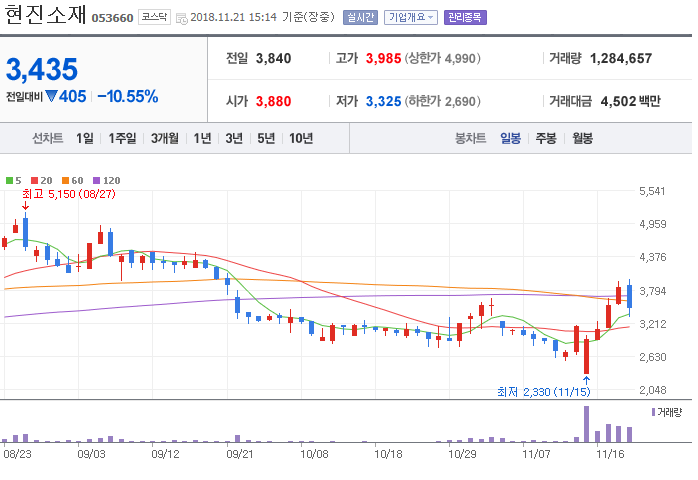The width and height of the screenshot is (698, 480).
Task: Click the blue down-triangle price change icon
Action: point(51,96)
